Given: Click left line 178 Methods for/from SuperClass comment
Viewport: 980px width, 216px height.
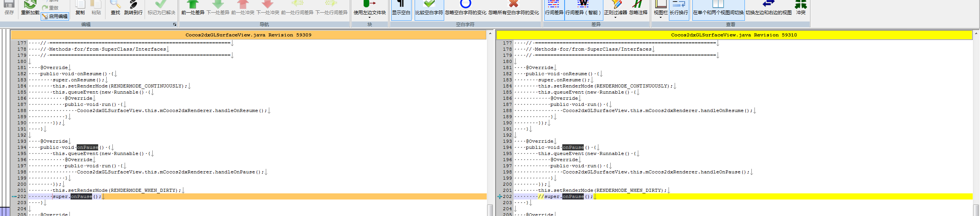Looking at the screenshot, I should (103, 49).
